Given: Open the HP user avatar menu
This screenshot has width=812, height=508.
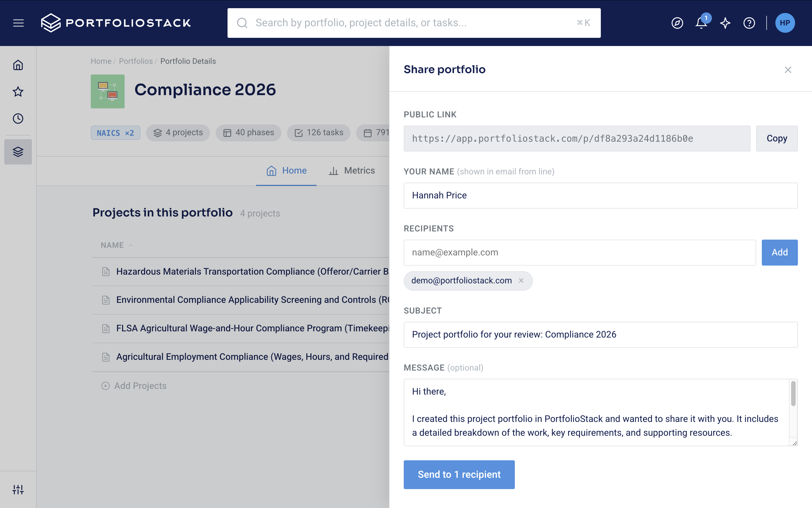Looking at the screenshot, I should pos(785,23).
